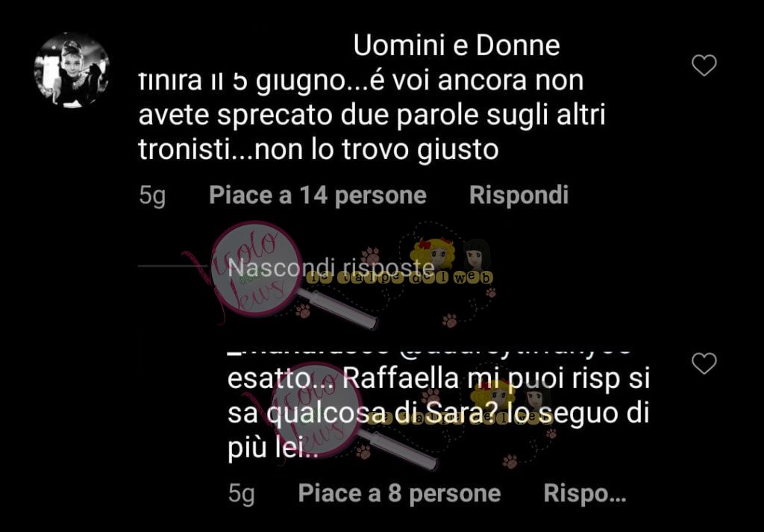Click the line beside Nascondi risposte

(x=173, y=266)
